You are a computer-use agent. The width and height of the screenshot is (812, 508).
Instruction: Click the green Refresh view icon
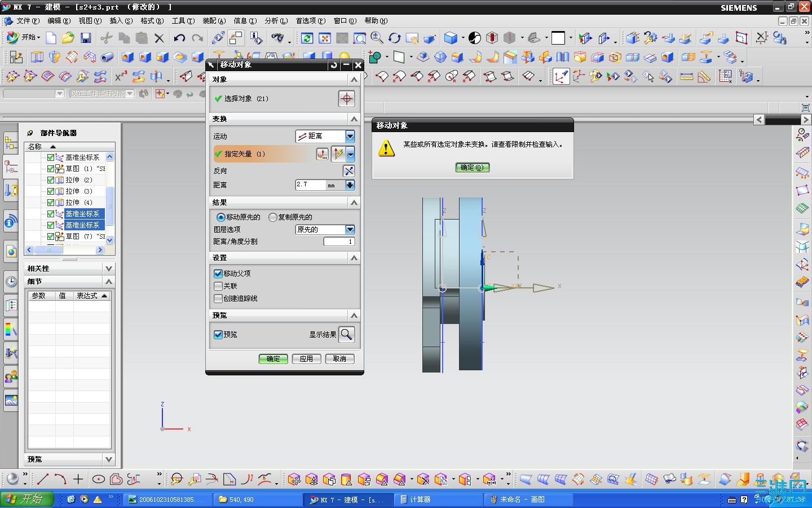307,38
